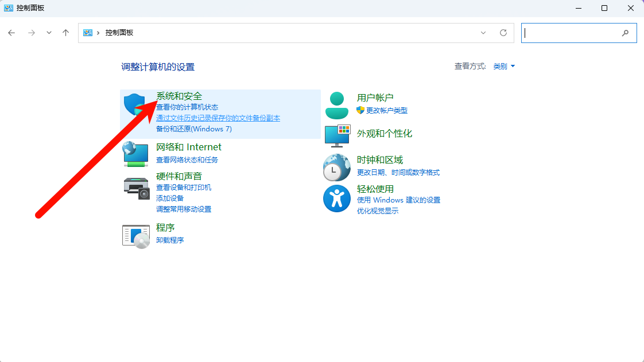Open 更改帐户类型 link
Image resolution: width=644 pixels, height=362 pixels.
[387, 110]
